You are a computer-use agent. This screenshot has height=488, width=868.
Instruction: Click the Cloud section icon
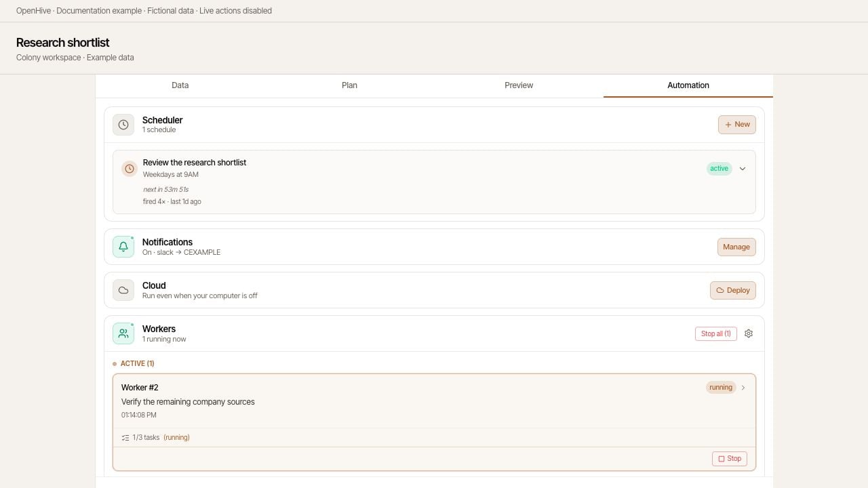coord(123,290)
